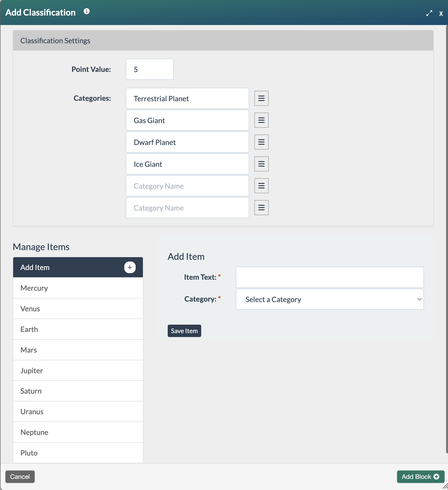Open the Select a Category dropdown

coord(330,299)
